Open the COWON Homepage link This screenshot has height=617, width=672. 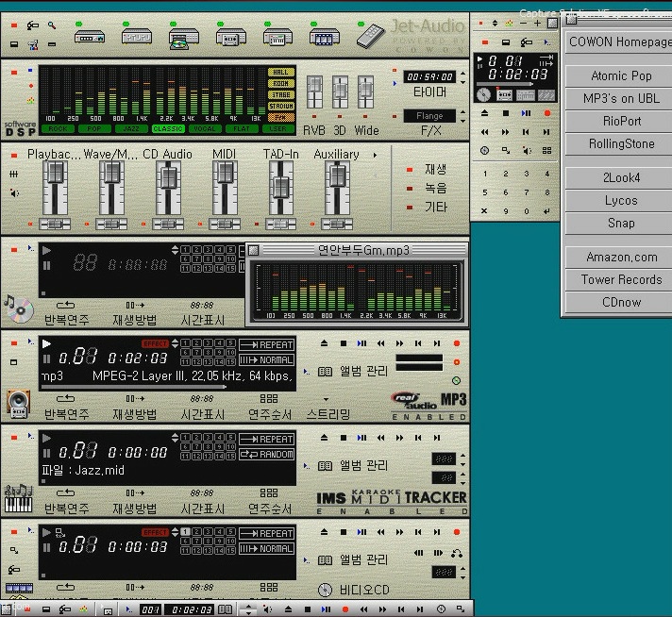pos(619,42)
